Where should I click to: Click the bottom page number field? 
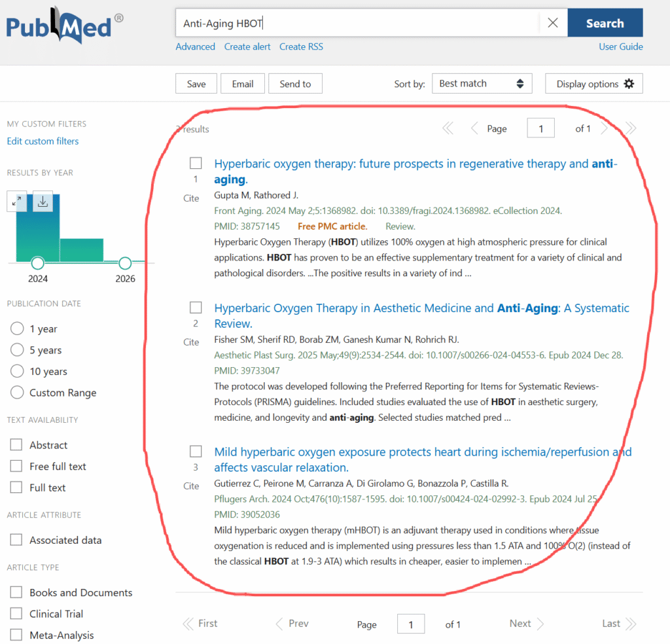pyautogui.click(x=411, y=624)
